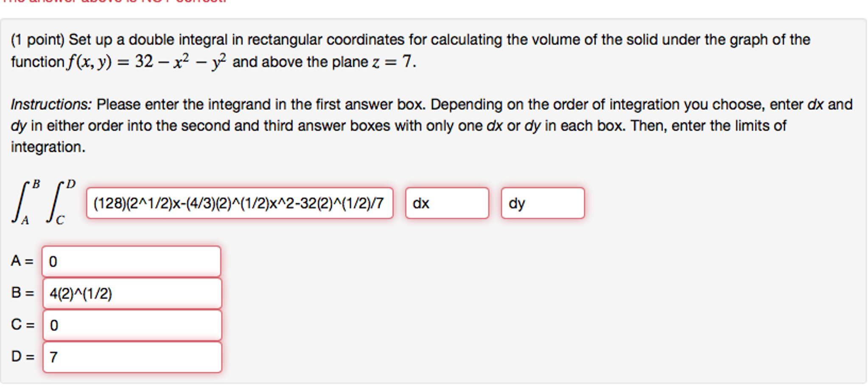Click the upper limit D on the inner integral
868x388 pixels.
(x=71, y=184)
